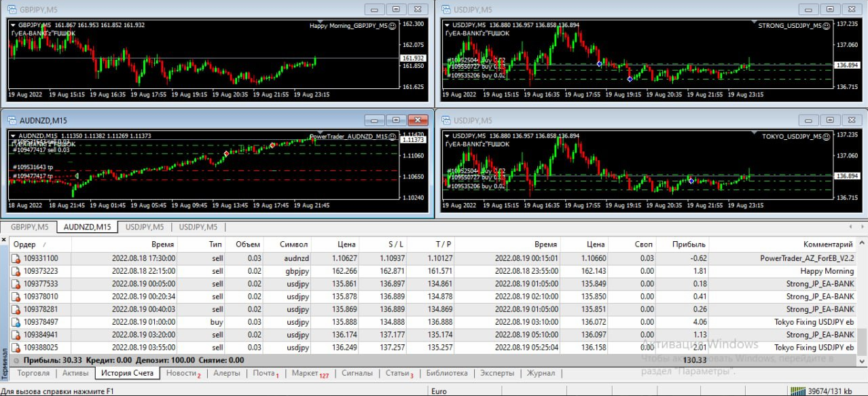Click the 161.932 price label on GBPJPY chart
Image resolution: width=868 pixels, height=396 pixels.
[x=414, y=58]
